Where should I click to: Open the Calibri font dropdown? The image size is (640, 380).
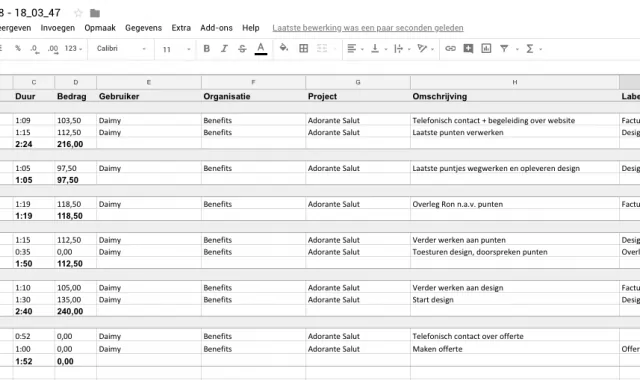pos(121,49)
